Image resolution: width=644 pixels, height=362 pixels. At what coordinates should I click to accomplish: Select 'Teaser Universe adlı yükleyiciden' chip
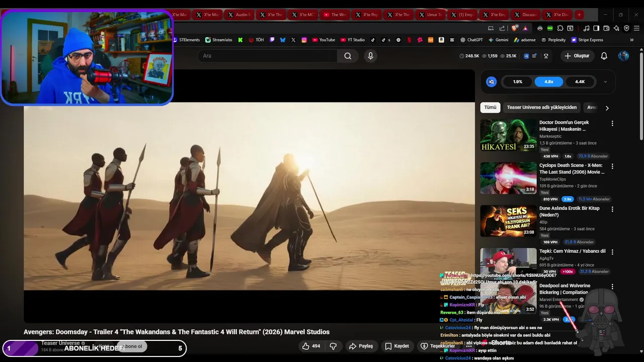click(x=542, y=107)
